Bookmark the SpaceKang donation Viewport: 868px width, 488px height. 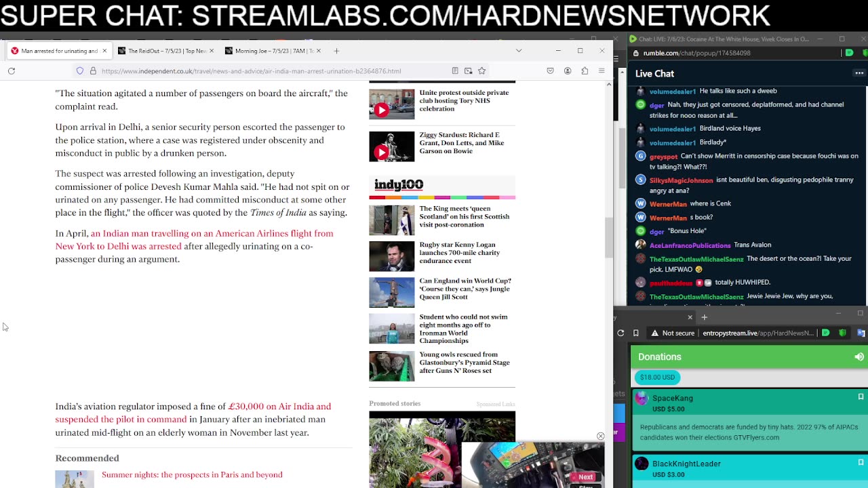pos(861,396)
